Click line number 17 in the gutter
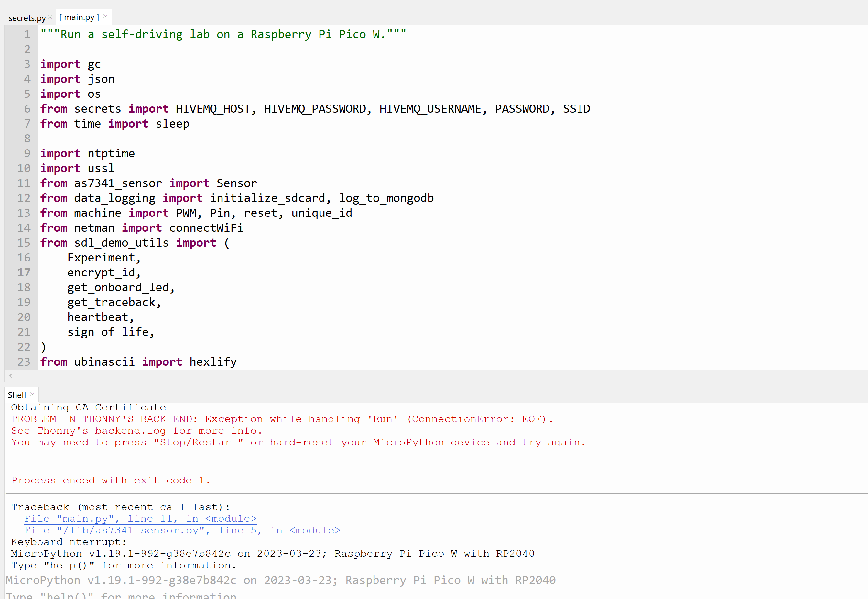 (x=24, y=272)
